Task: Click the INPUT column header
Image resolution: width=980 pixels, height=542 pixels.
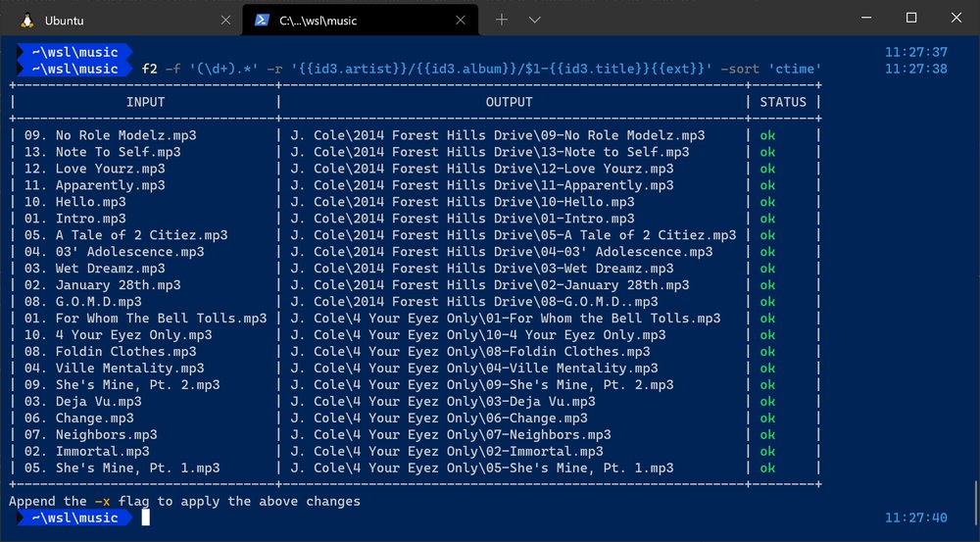Action: [x=146, y=102]
